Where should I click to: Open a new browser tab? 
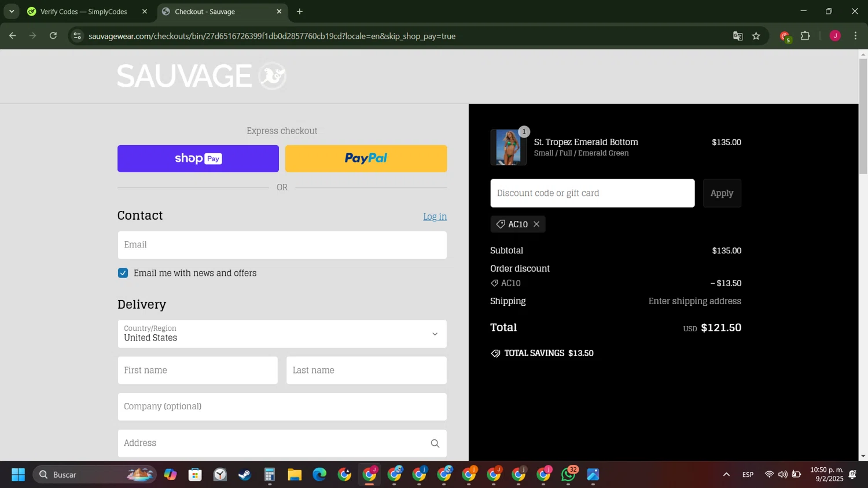(300, 12)
